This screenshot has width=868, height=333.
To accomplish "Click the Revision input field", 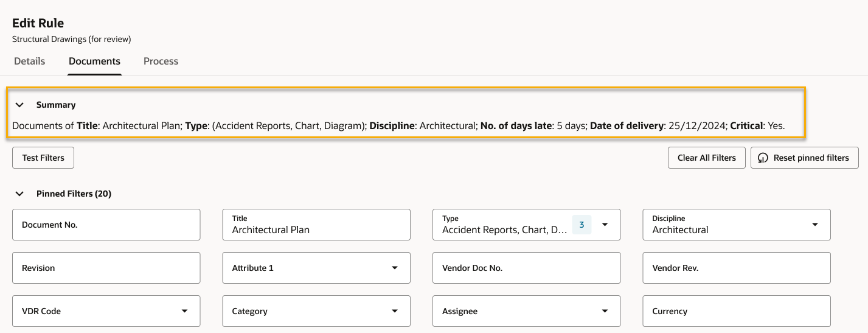I will coord(106,268).
